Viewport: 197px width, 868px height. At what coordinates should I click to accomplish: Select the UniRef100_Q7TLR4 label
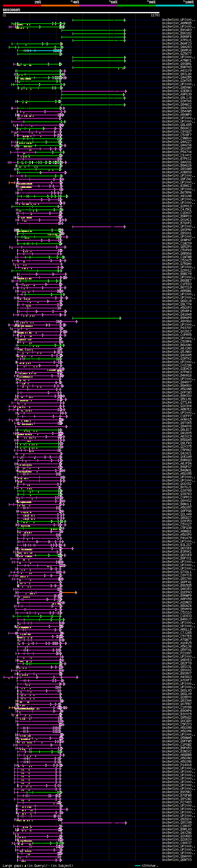177,403
